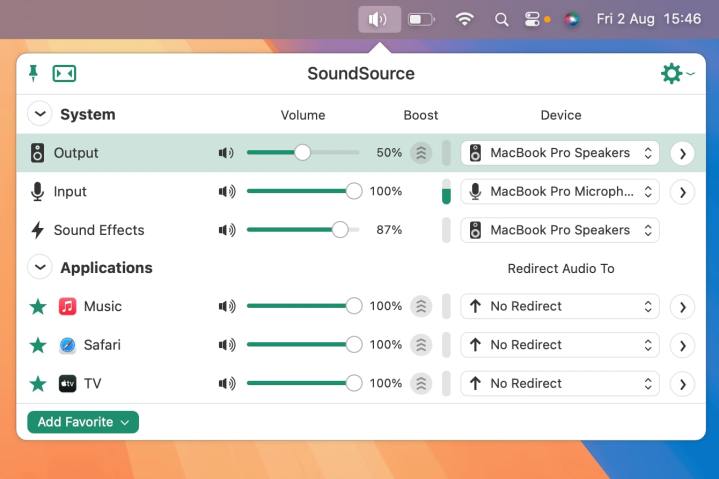Open Music redirect audio dropdown
719x479 pixels.
pyautogui.click(x=560, y=306)
